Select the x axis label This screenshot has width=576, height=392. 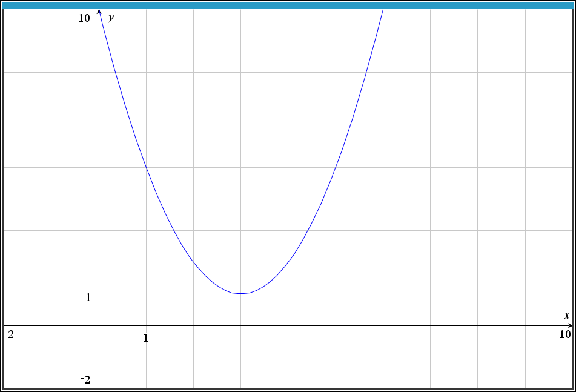click(x=567, y=316)
